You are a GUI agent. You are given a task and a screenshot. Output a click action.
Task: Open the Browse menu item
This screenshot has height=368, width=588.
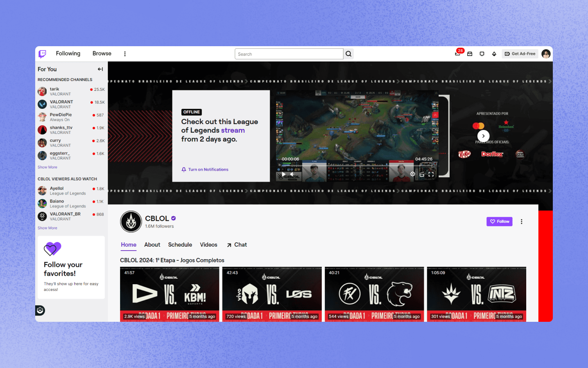point(102,54)
